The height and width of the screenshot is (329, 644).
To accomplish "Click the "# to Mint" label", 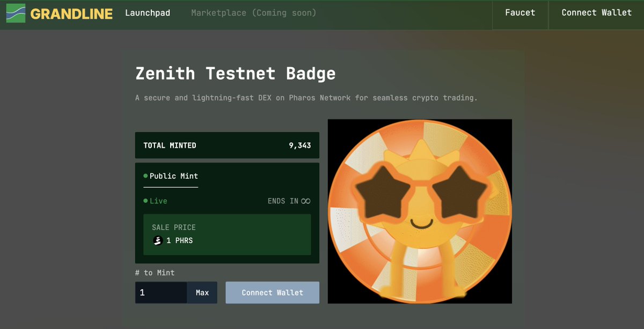I will pos(155,273).
